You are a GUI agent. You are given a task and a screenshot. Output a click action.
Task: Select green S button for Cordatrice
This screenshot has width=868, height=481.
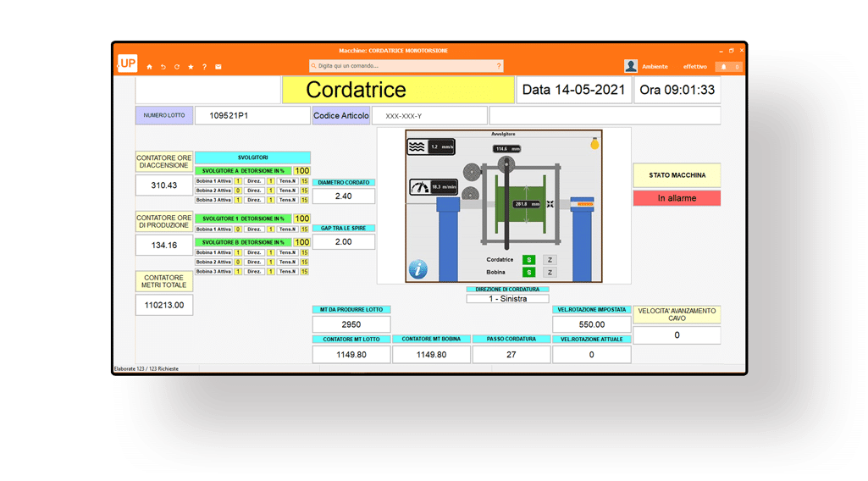pyautogui.click(x=528, y=260)
